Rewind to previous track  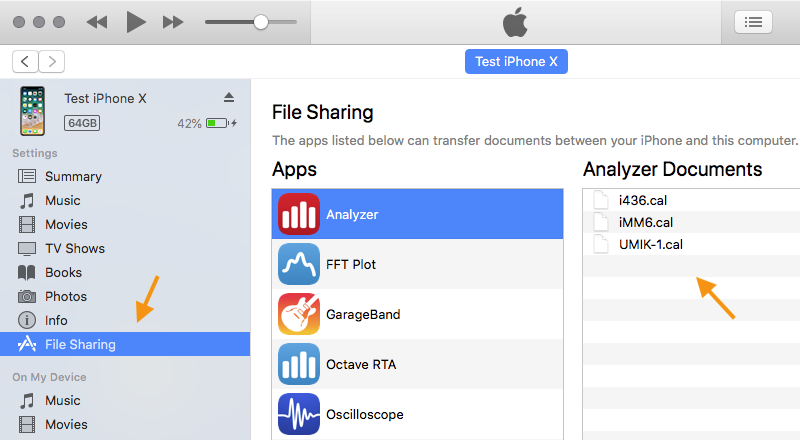tap(97, 22)
